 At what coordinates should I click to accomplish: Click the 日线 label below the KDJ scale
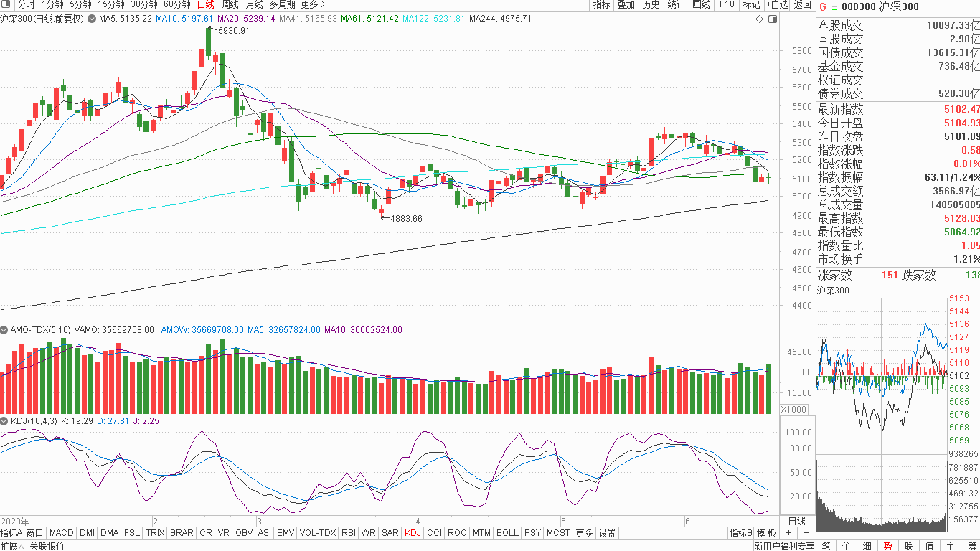click(797, 521)
